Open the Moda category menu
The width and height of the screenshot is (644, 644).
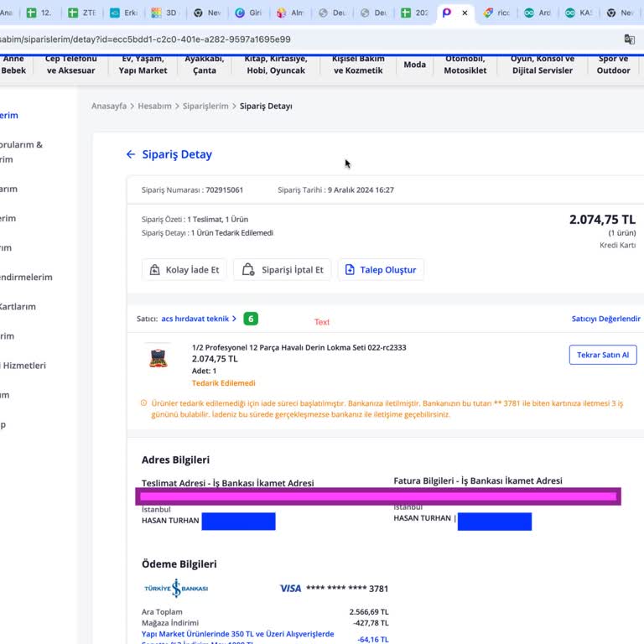pos(414,65)
